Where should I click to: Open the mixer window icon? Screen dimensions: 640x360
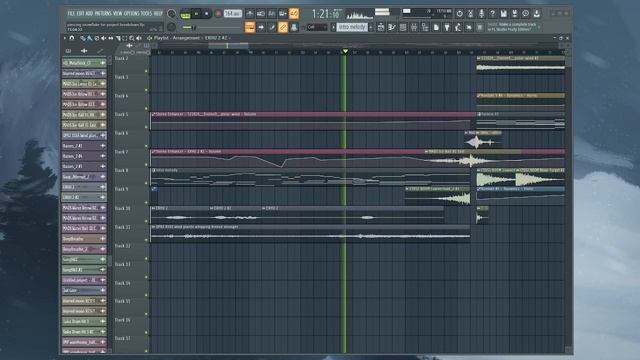(x=414, y=27)
